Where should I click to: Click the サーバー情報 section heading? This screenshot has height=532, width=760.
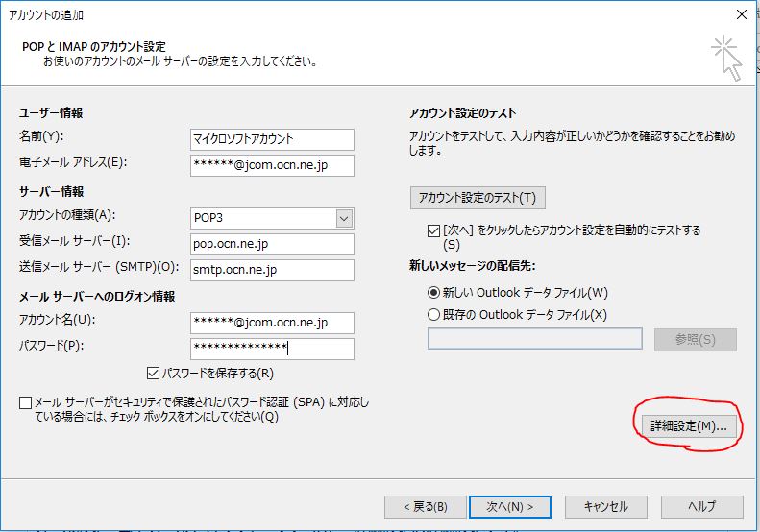click(x=51, y=192)
